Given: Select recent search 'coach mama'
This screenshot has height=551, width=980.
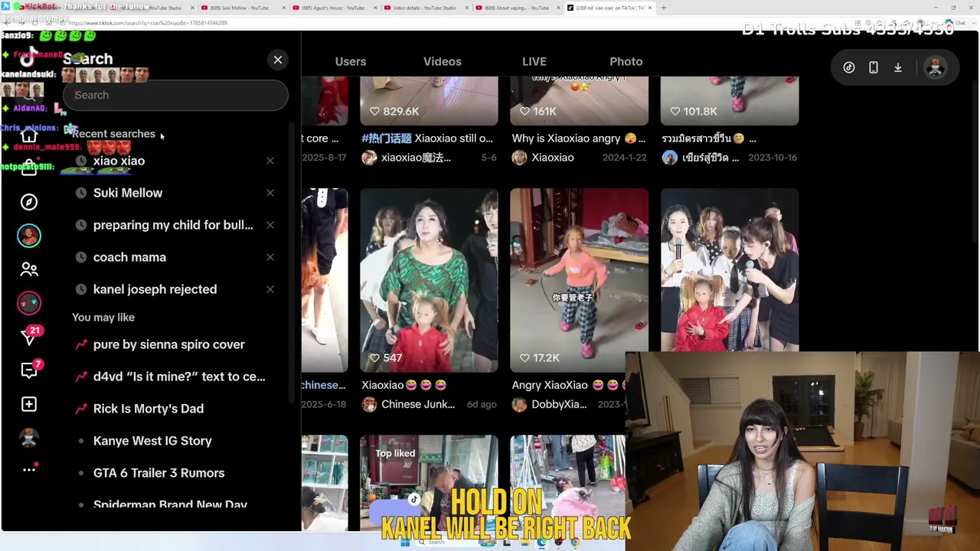Looking at the screenshot, I should (x=129, y=257).
